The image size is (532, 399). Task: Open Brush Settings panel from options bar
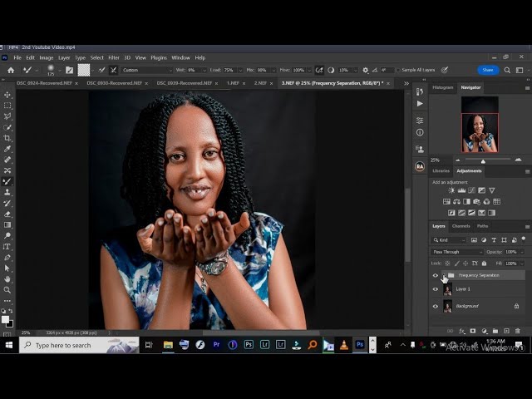[69, 70]
